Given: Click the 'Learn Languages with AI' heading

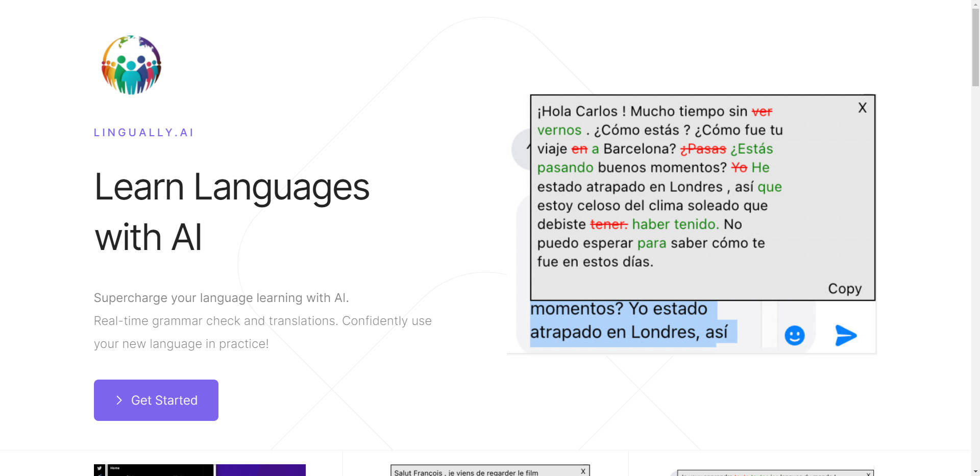Looking at the screenshot, I should (232, 212).
